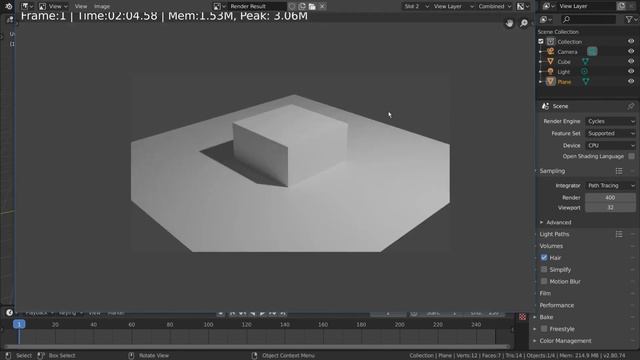Screen dimensions: 640x360
Task: Hide Plane using its eye icon
Action: 631,82
